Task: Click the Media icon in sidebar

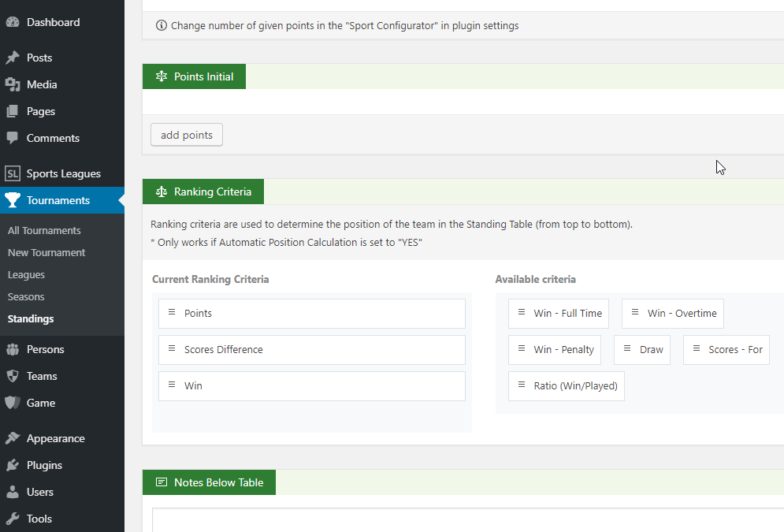Action: tap(13, 85)
